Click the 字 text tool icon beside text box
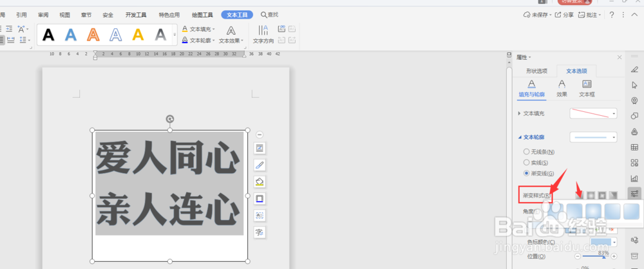Screen dimensions: 644x269 (259, 232)
